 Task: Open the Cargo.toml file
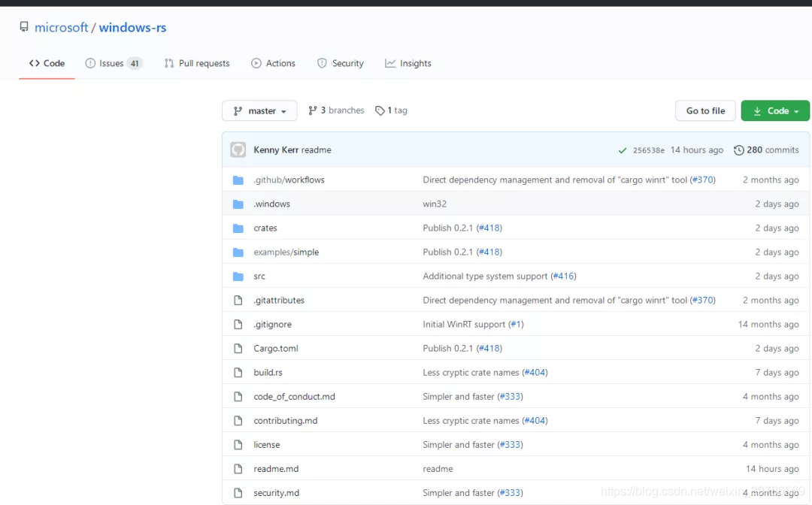276,348
